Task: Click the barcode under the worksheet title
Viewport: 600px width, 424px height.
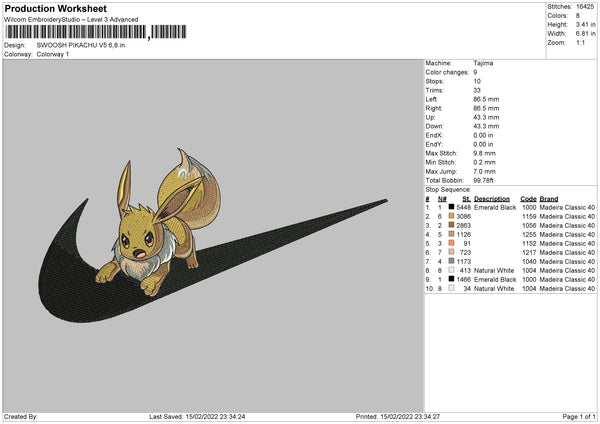Action: [x=96, y=32]
